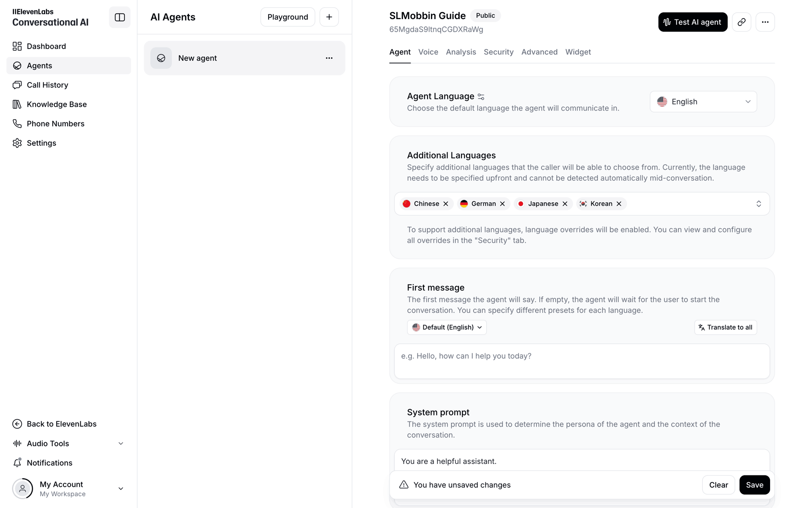Open the Playground button

click(x=288, y=17)
